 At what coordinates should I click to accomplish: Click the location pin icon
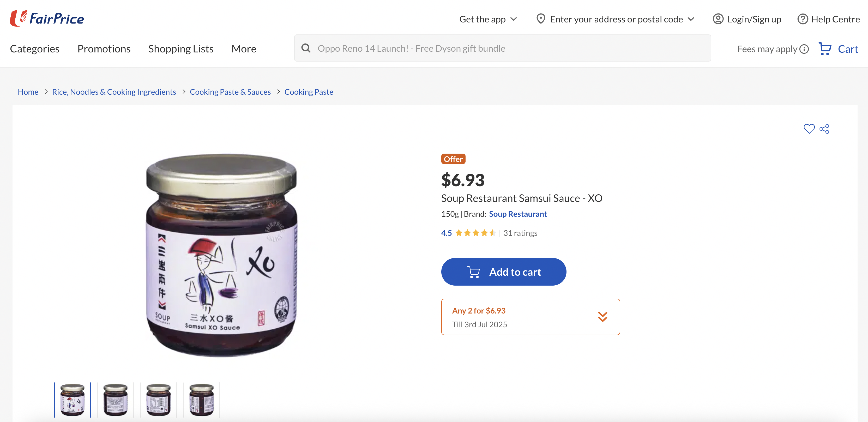tap(541, 19)
